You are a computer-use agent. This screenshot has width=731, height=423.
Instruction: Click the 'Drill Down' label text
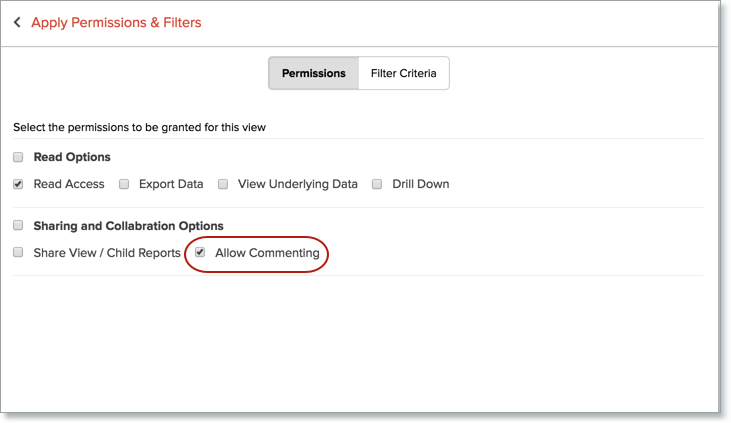coord(420,184)
